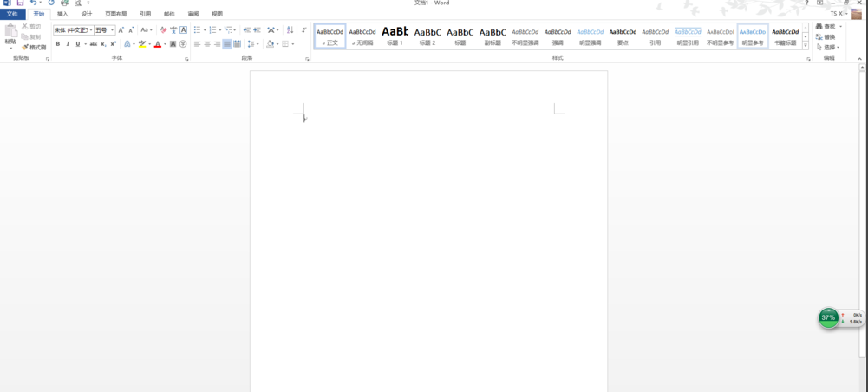Open the font name dropdown (宋体)
The image size is (868, 392).
[73, 30]
